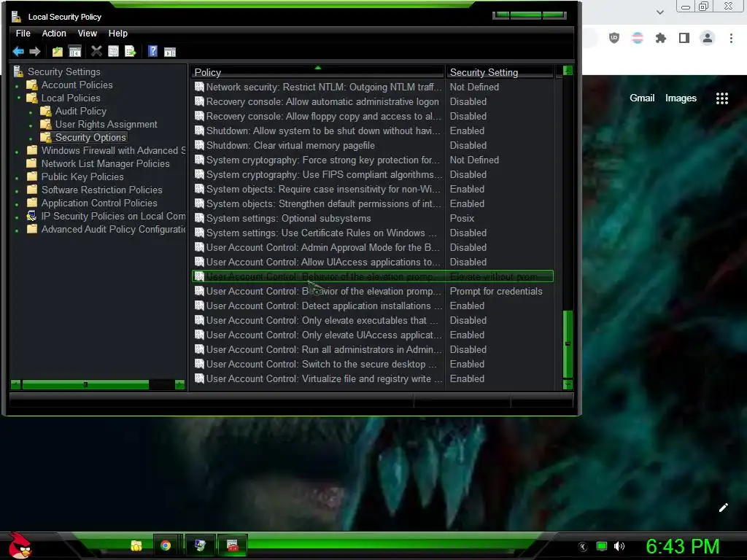Click the tree pane horizontal scrollbar thumb

pos(85,384)
